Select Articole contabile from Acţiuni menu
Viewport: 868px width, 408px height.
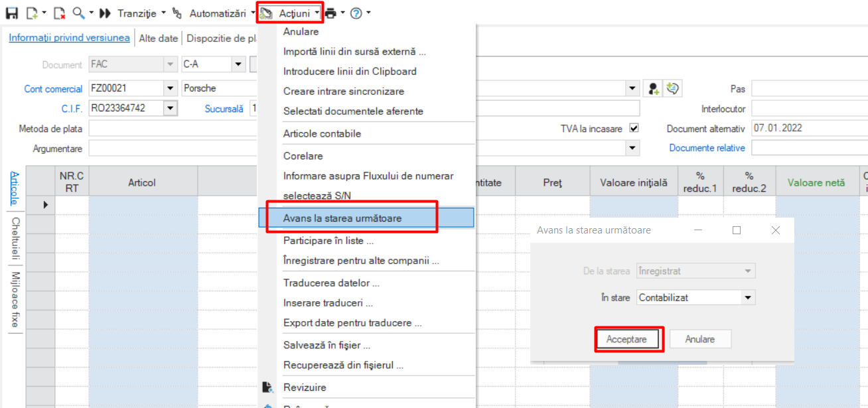tap(322, 133)
